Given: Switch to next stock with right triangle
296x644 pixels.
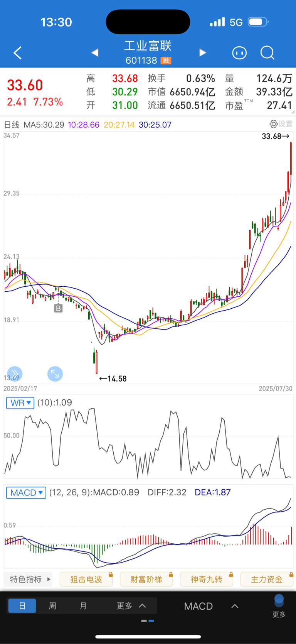Looking at the screenshot, I should point(203,52).
